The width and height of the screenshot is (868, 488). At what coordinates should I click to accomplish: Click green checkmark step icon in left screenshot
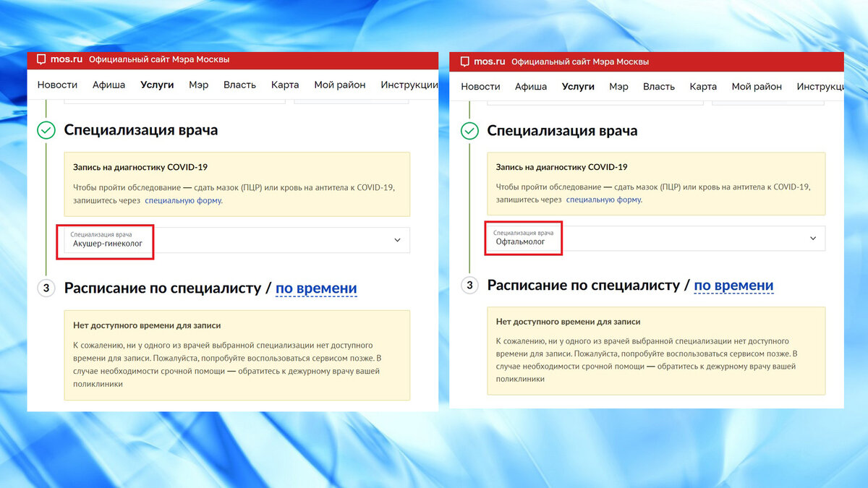pyautogui.click(x=46, y=130)
